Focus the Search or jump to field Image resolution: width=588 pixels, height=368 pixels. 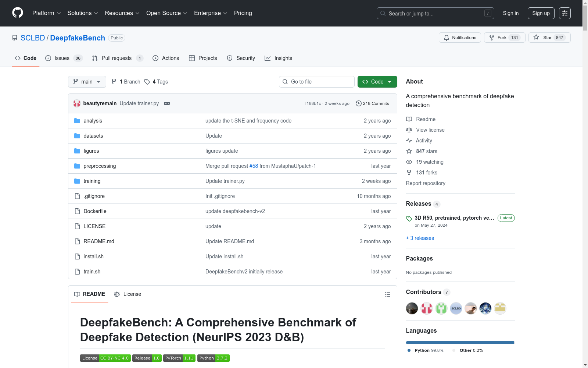pos(435,13)
